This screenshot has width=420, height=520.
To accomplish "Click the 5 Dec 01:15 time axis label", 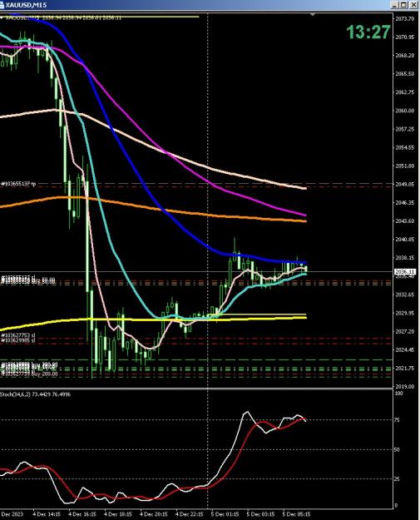I will (225, 514).
